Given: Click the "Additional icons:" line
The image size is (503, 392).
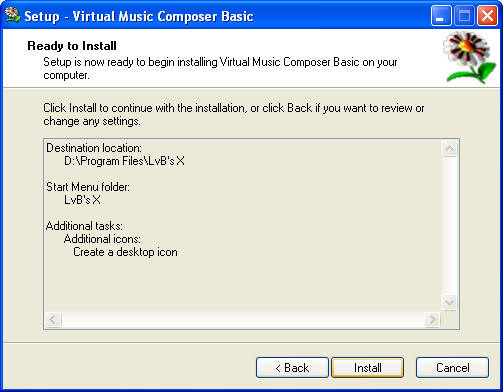Looking at the screenshot, I should (x=102, y=239).
